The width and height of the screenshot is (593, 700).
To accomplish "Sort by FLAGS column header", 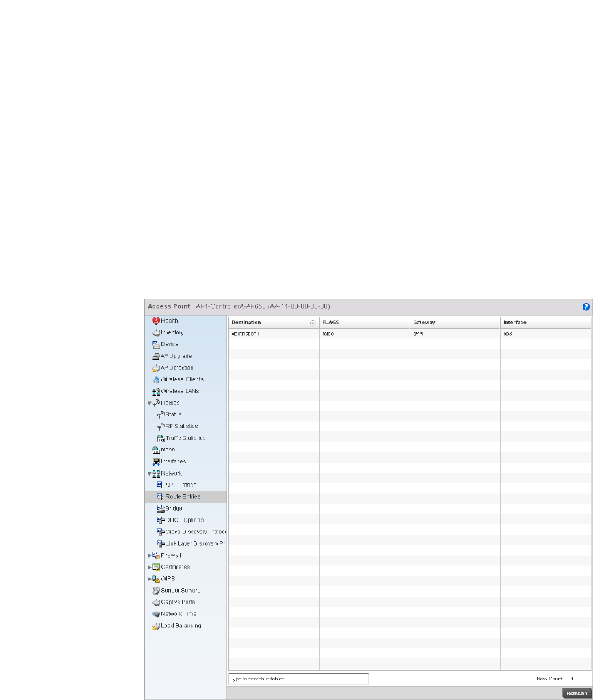I will click(365, 322).
